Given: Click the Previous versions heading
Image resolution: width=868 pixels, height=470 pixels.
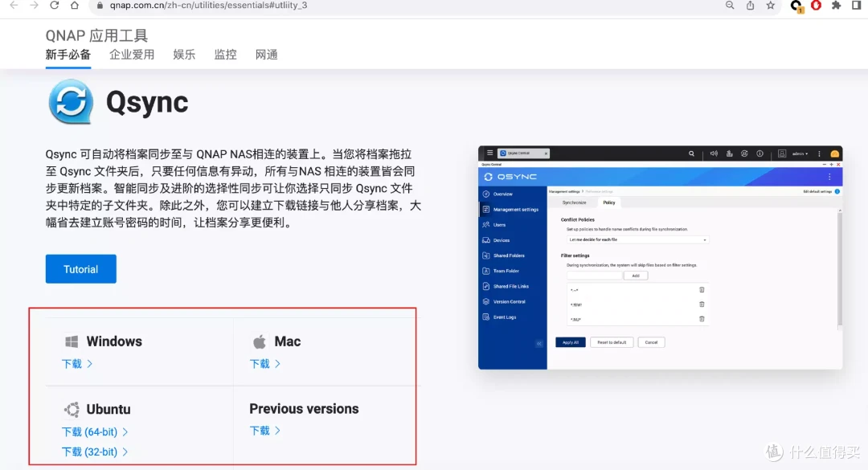Looking at the screenshot, I should point(304,409).
